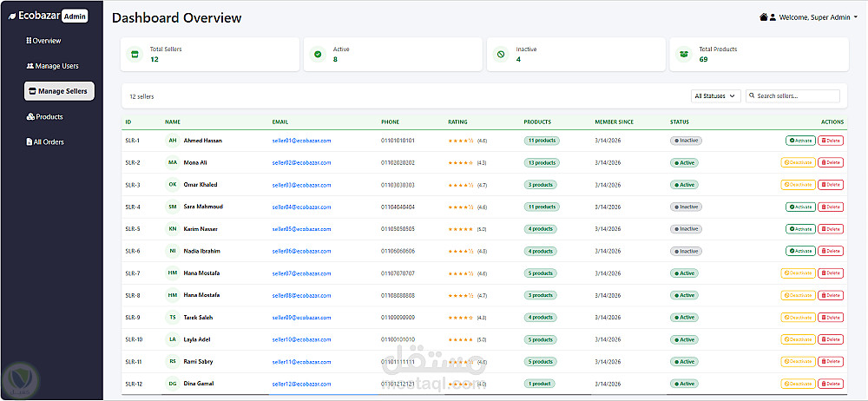Open All Orders in the sidebar
Viewport: 868px width, 401px height.
tap(45, 142)
